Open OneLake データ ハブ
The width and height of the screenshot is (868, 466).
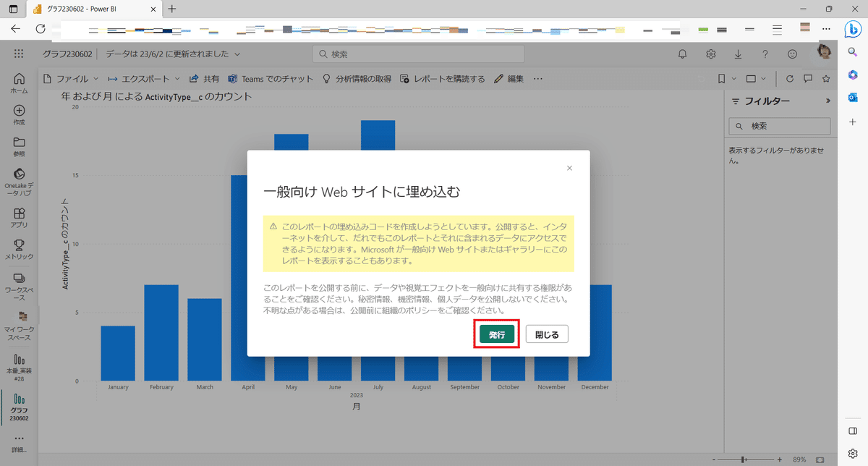[19, 182]
